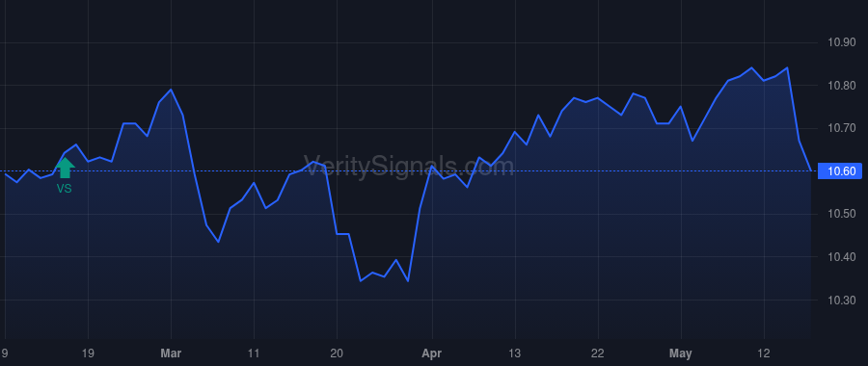Click the Mar date axis label
This screenshot has height=366, width=868.
point(171,353)
